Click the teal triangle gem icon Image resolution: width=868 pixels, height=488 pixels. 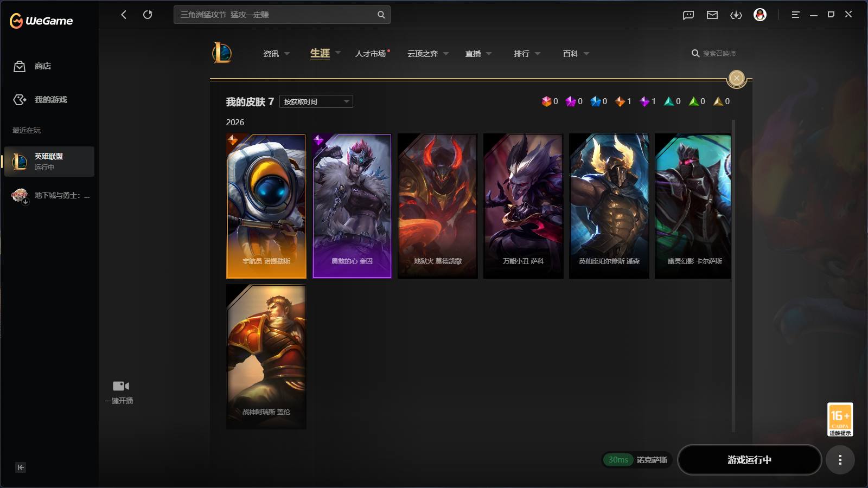point(669,101)
